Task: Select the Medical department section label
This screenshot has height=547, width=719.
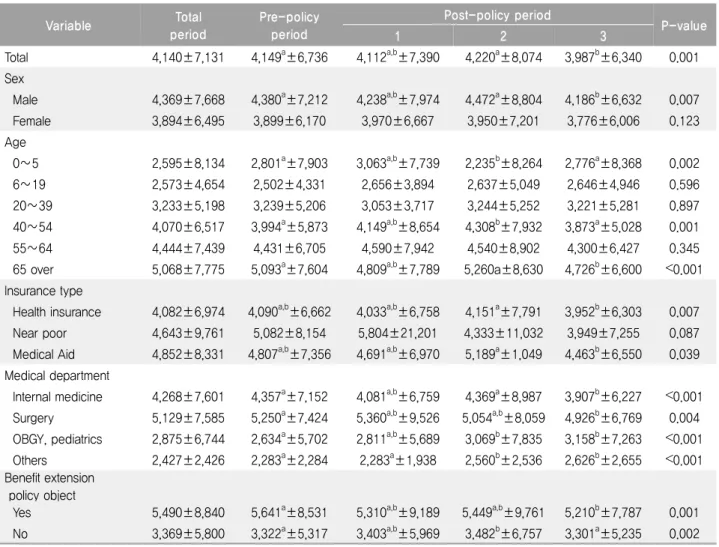Action: tap(57, 376)
